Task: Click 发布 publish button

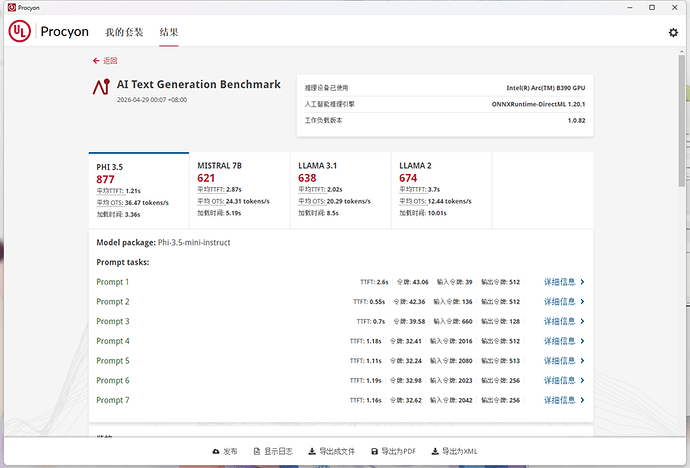Action: click(224, 451)
